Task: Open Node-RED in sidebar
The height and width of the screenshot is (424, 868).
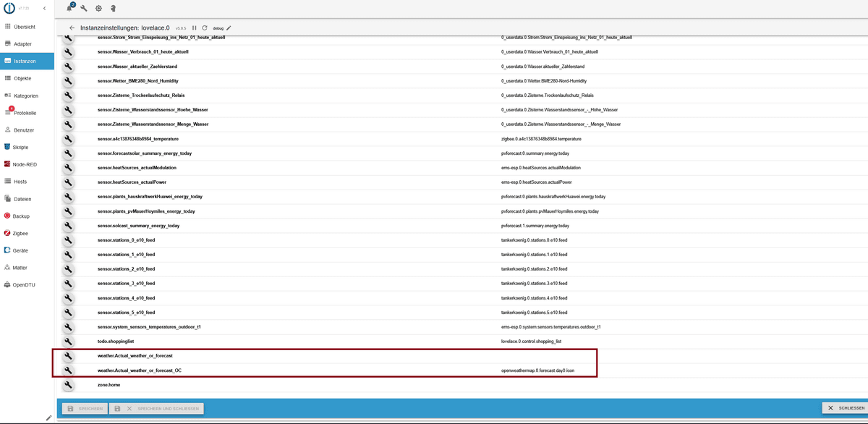Action: coord(27,164)
